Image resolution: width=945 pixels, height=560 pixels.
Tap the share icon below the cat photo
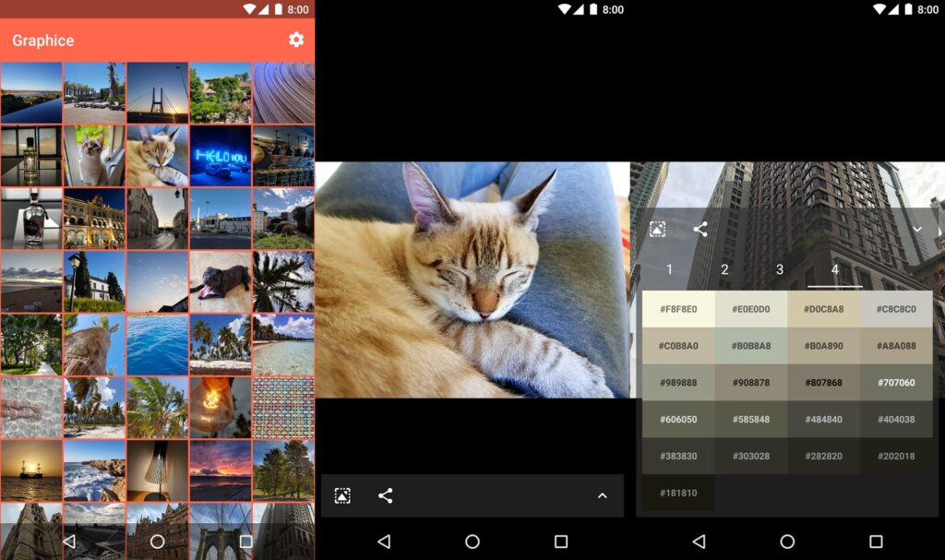[386, 495]
